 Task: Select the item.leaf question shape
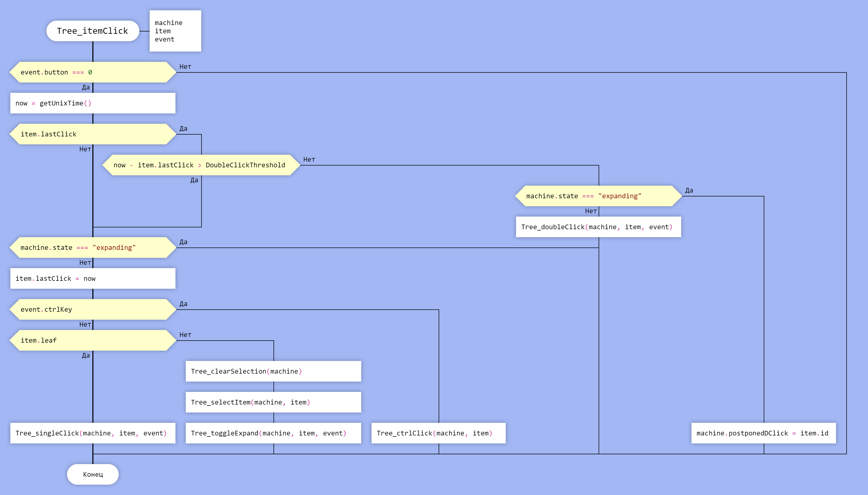click(93, 340)
